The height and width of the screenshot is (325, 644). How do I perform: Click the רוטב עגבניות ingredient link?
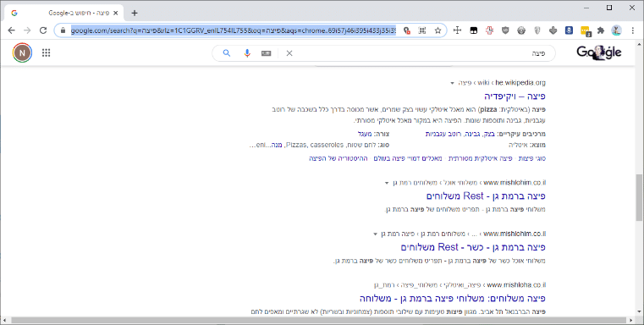coord(443,134)
